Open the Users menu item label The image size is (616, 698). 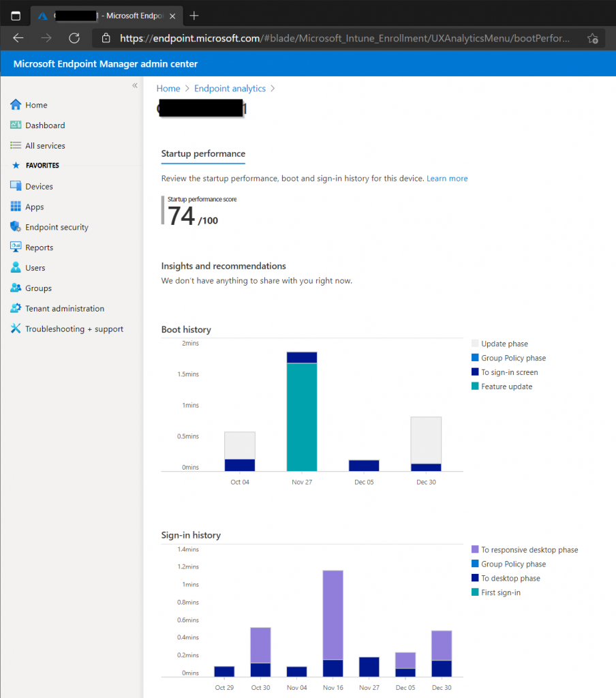pyautogui.click(x=35, y=268)
